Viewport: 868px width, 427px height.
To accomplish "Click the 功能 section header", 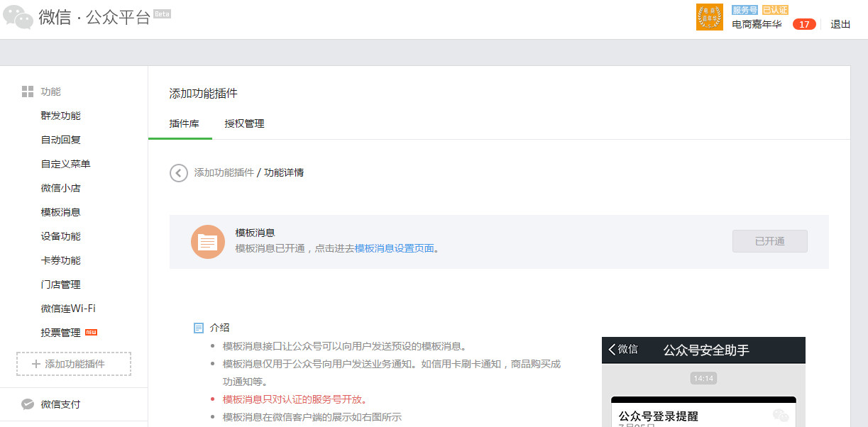I will [51, 91].
